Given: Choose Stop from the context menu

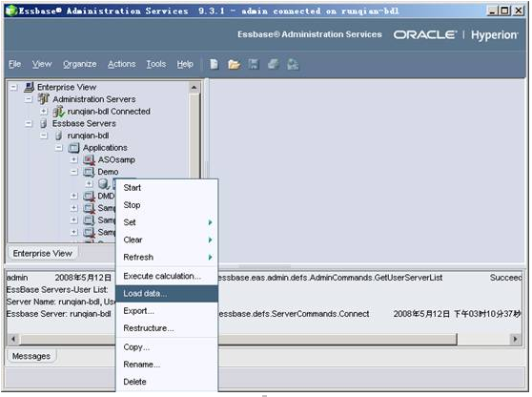Looking at the screenshot, I should pos(167,205).
